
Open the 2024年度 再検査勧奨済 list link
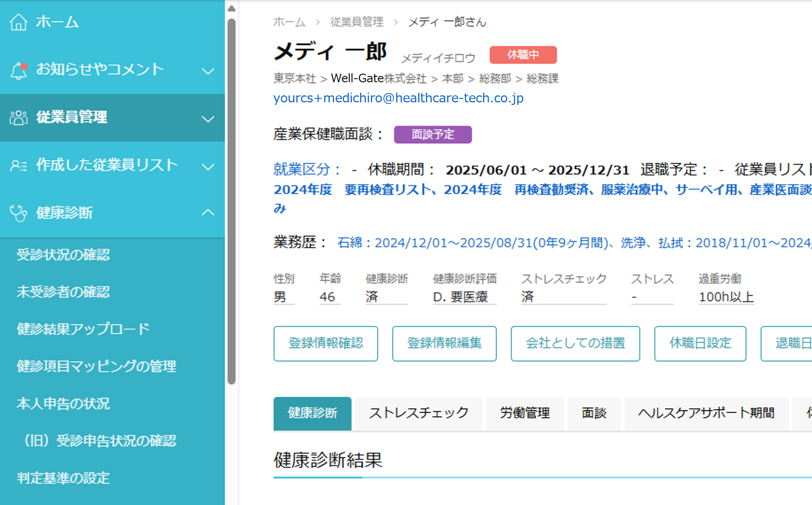click(516, 189)
